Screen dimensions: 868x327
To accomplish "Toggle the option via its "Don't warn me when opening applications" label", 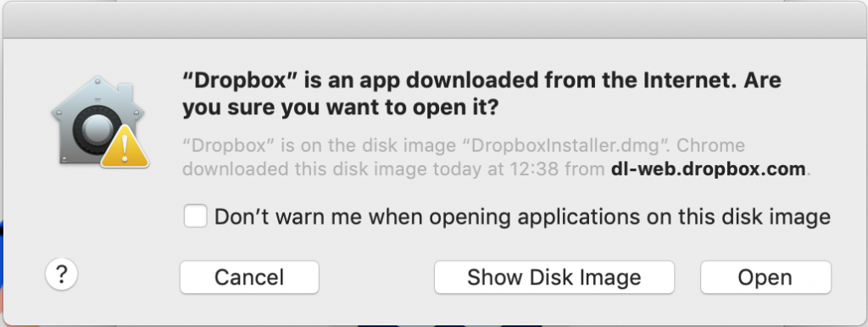I will 522,216.
